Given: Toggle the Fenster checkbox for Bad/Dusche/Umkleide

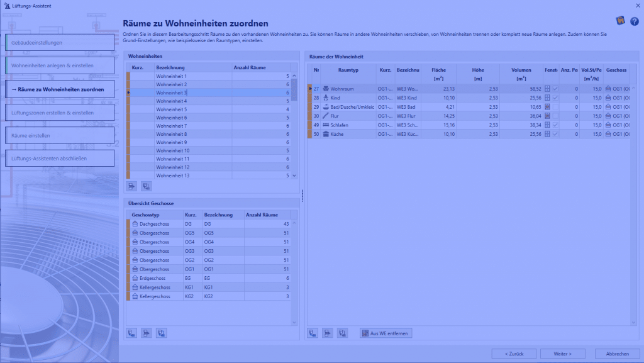Looking at the screenshot, I should [x=555, y=107].
